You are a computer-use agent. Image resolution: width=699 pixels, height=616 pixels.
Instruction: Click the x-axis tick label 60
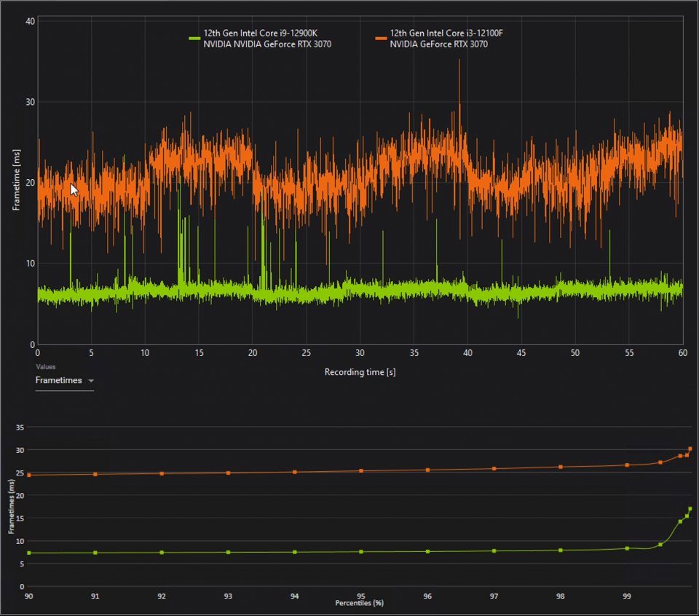click(x=682, y=353)
